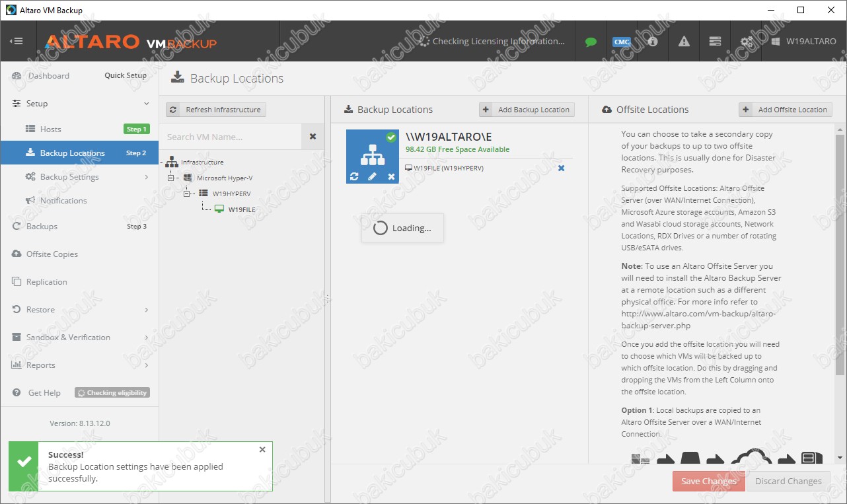The image size is (847, 504).
Task: Collapse Microsoft Hyper-V tree node
Action: tap(171, 178)
